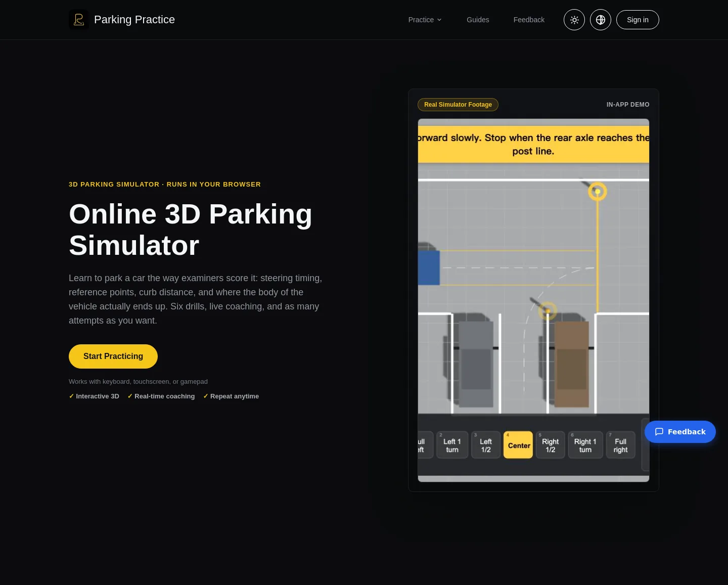Screen dimensions: 728x585
Task: Click the Start Practicing button
Action: pos(113,356)
